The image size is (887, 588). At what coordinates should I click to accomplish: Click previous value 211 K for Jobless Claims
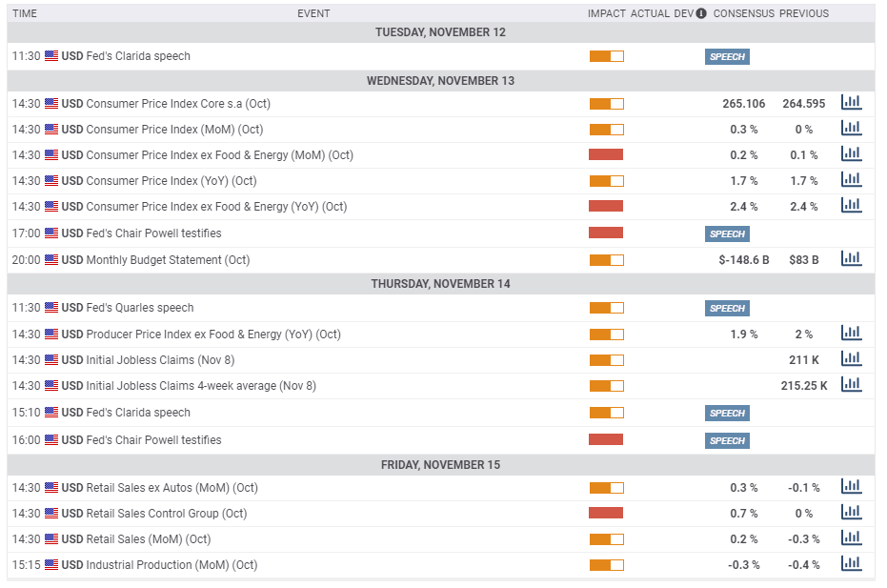pyautogui.click(x=805, y=358)
